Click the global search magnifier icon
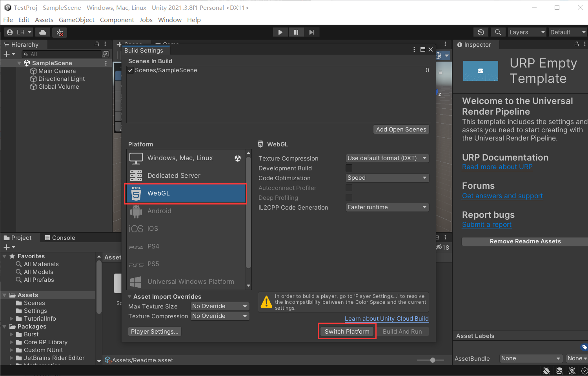 click(498, 32)
